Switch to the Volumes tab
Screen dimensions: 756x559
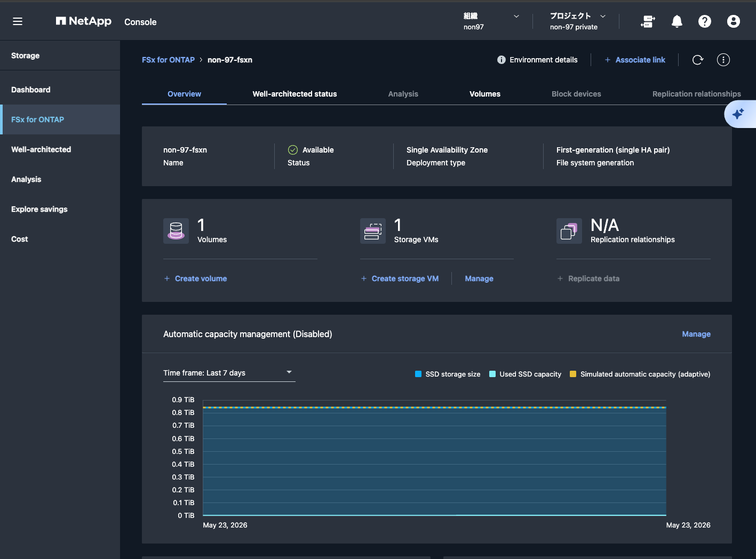coord(485,94)
